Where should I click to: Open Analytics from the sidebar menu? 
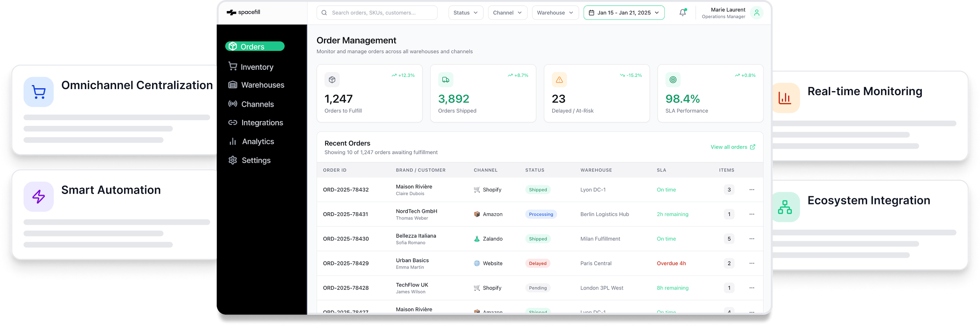coord(257,142)
